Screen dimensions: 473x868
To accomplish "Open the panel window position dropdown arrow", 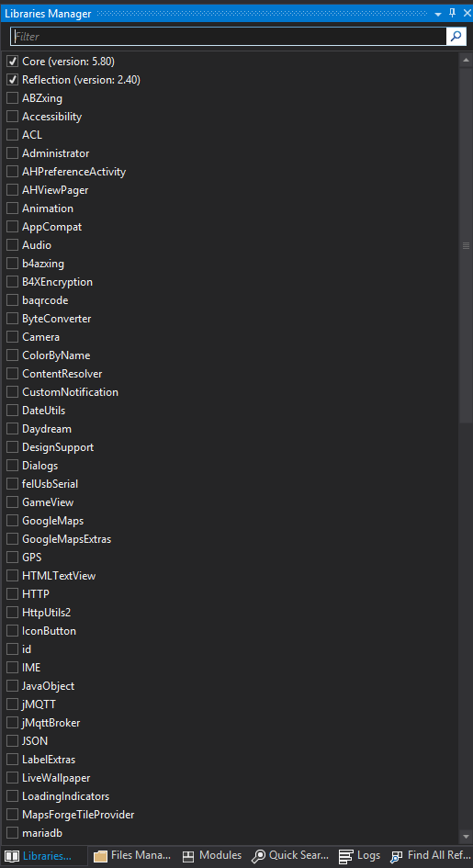I will click(438, 15).
